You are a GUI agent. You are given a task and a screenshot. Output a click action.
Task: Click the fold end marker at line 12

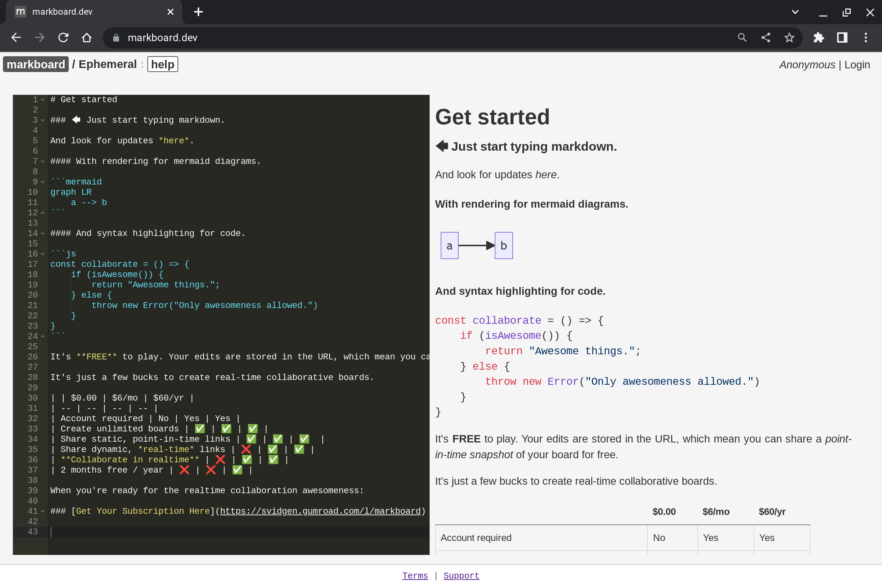click(x=43, y=213)
